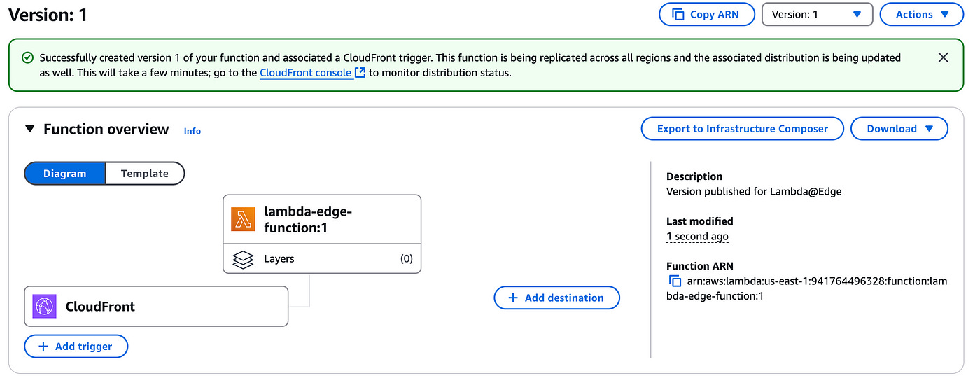Open the Download dropdown
This screenshot has height=390, width=980.
pyautogui.click(x=899, y=129)
